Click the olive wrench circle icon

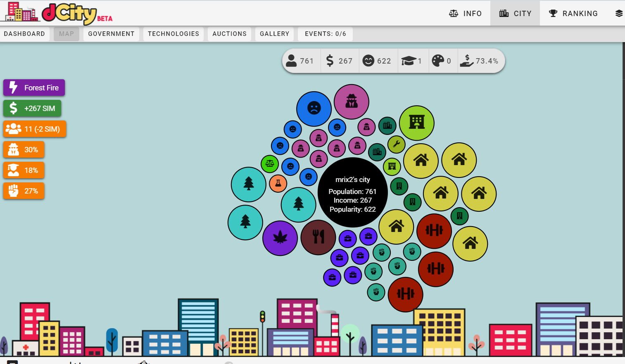coord(396,144)
